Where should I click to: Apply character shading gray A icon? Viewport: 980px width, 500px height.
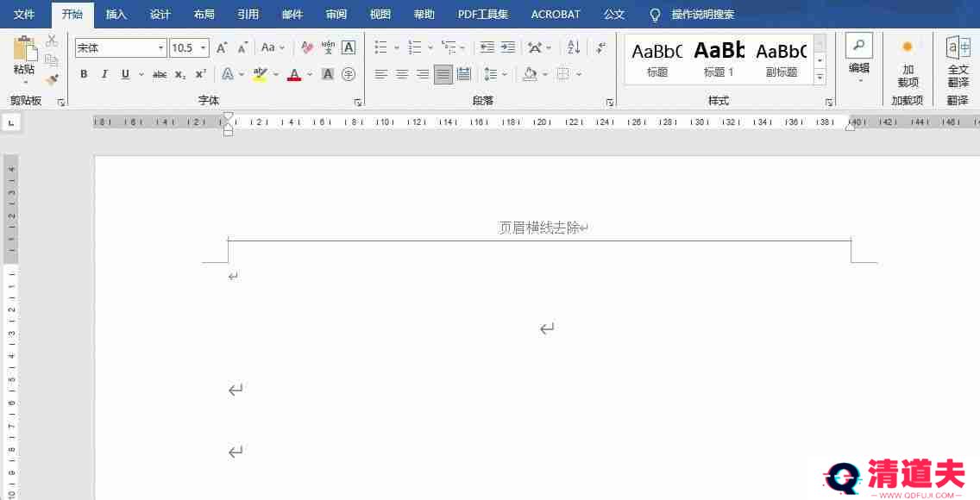tap(328, 74)
